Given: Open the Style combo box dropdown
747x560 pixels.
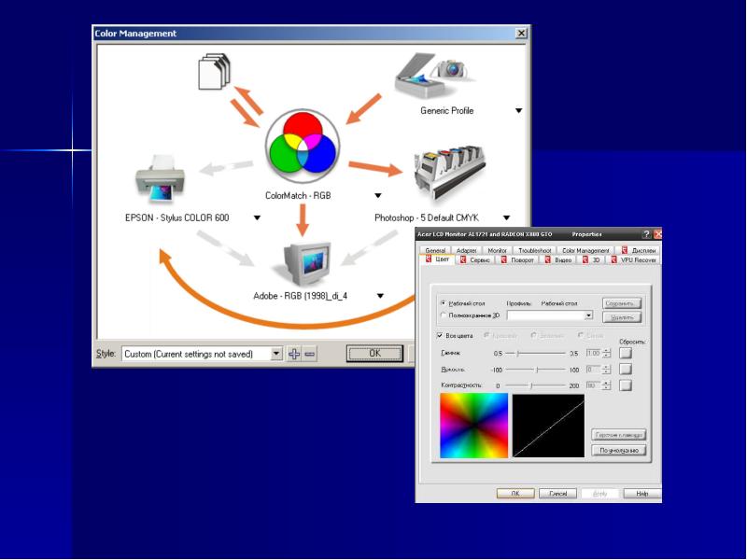Looking at the screenshot, I should (x=276, y=354).
